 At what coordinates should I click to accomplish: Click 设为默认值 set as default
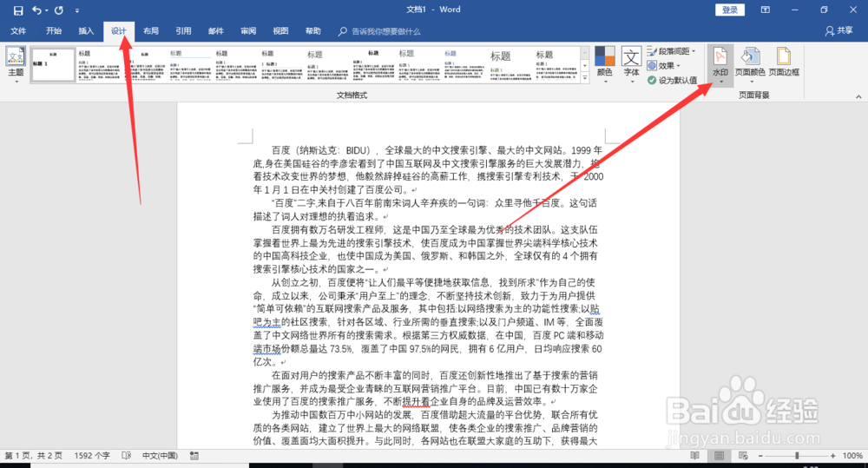coord(672,80)
